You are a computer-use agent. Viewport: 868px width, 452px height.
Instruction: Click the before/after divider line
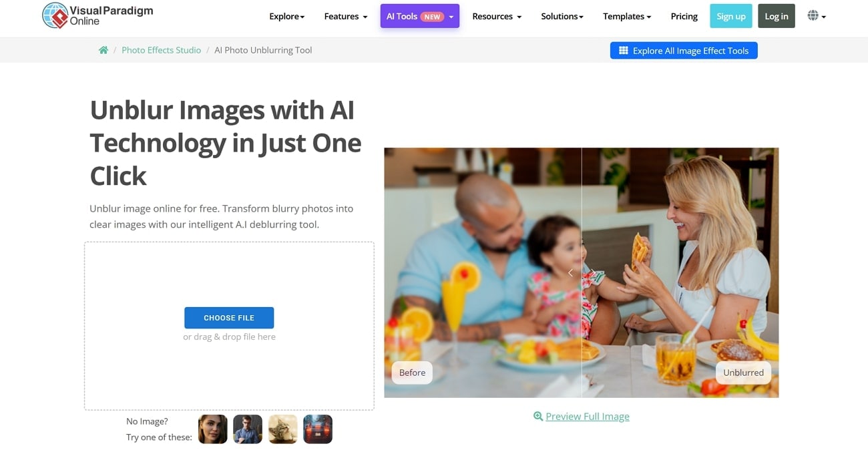coord(582,200)
